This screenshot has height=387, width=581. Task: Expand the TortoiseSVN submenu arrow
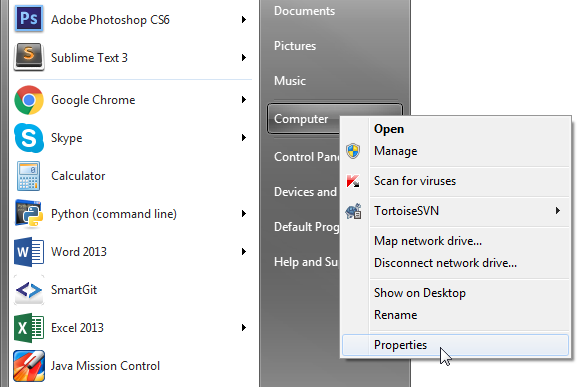point(558,211)
